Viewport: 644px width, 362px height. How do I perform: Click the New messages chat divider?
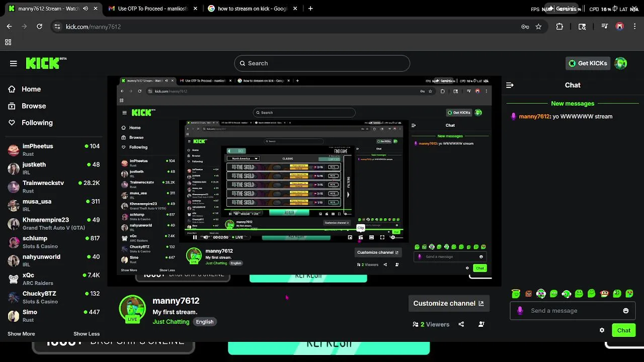pyautogui.click(x=573, y=104)
